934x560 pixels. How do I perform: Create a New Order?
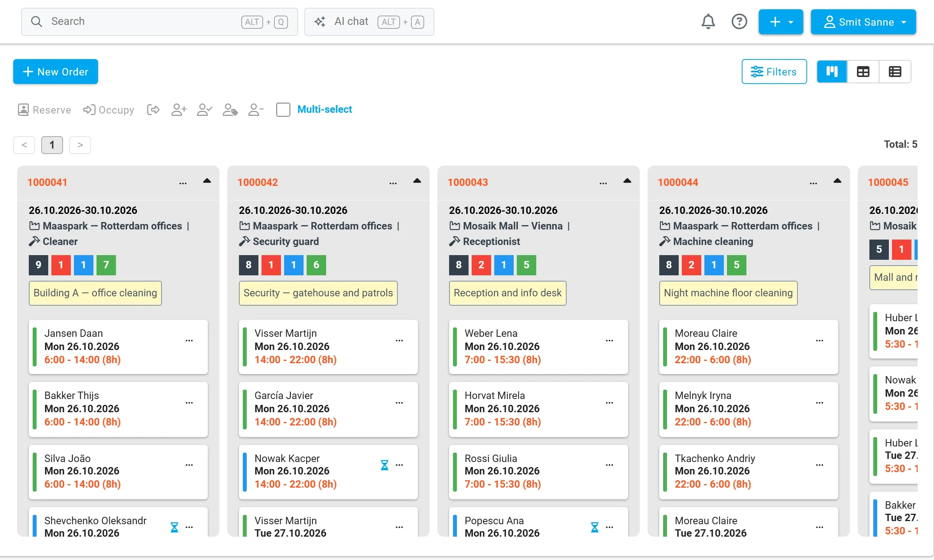tap(56, 72)
